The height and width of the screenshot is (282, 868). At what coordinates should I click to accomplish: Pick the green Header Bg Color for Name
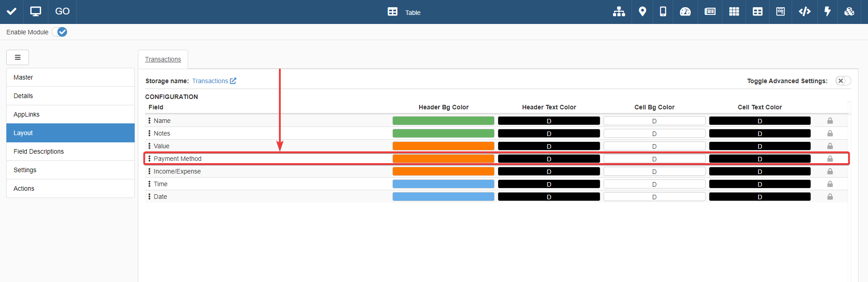[443, 121]
